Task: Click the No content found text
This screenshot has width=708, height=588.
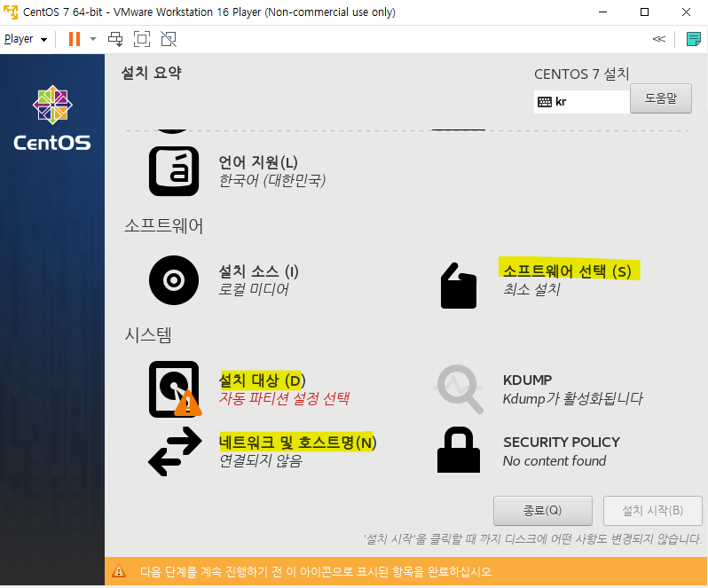Action: click(x=554, y=461)
